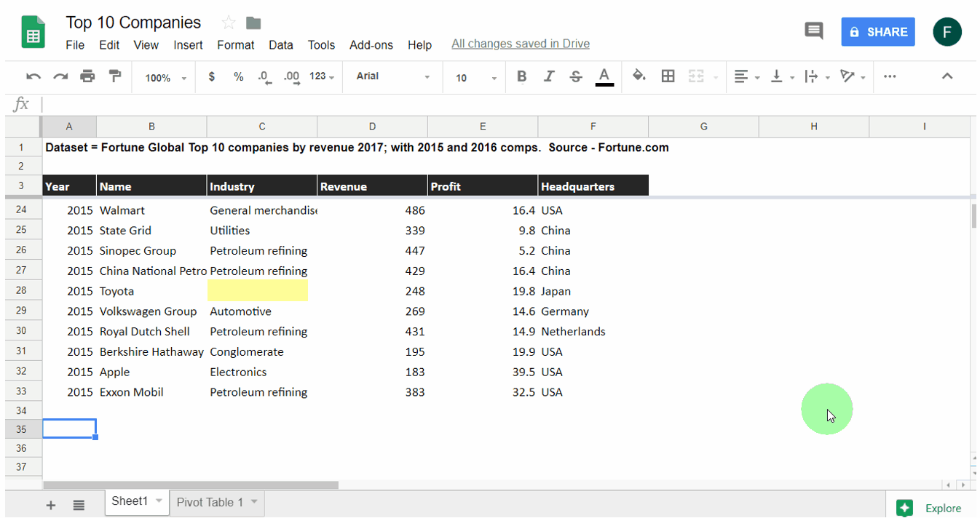
Task: Select Apple's profit value 39.5
Action: [483, 372]
